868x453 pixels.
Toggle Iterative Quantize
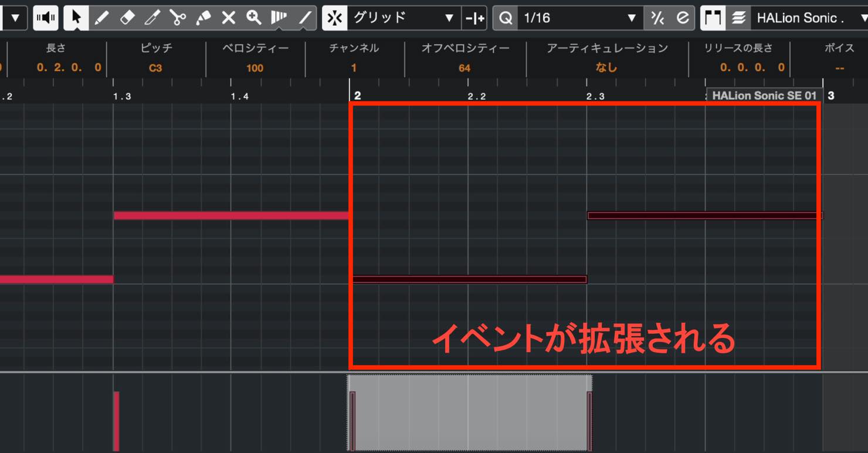[x=657, y=18]
